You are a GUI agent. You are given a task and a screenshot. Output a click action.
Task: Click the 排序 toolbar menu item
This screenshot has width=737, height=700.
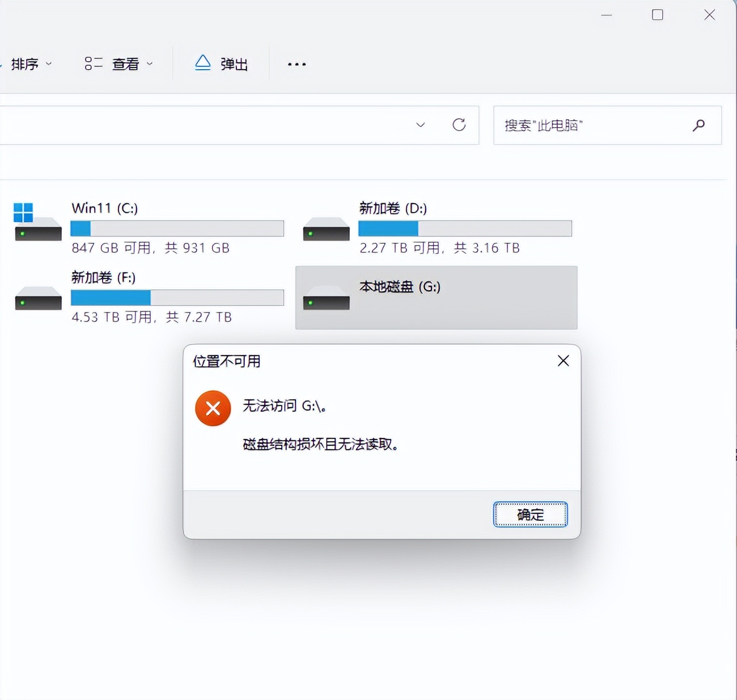pyautogui.click(x=24, y=64)
